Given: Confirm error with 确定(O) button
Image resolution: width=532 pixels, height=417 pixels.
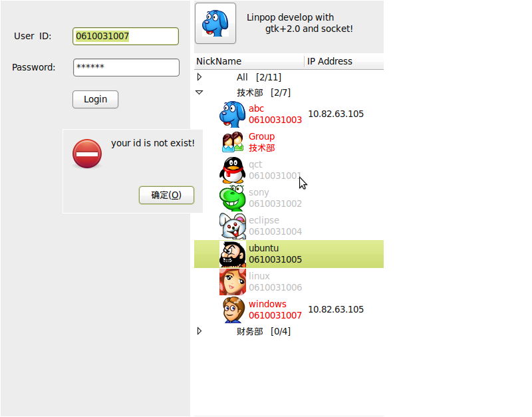Looking at the screenshot, I should 166,195.
